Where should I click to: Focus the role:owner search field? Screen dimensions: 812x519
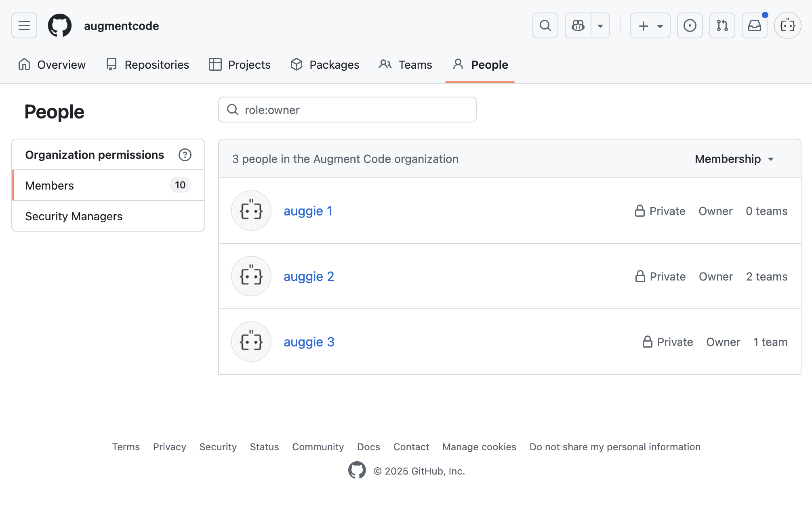click(x=347, y=110)
